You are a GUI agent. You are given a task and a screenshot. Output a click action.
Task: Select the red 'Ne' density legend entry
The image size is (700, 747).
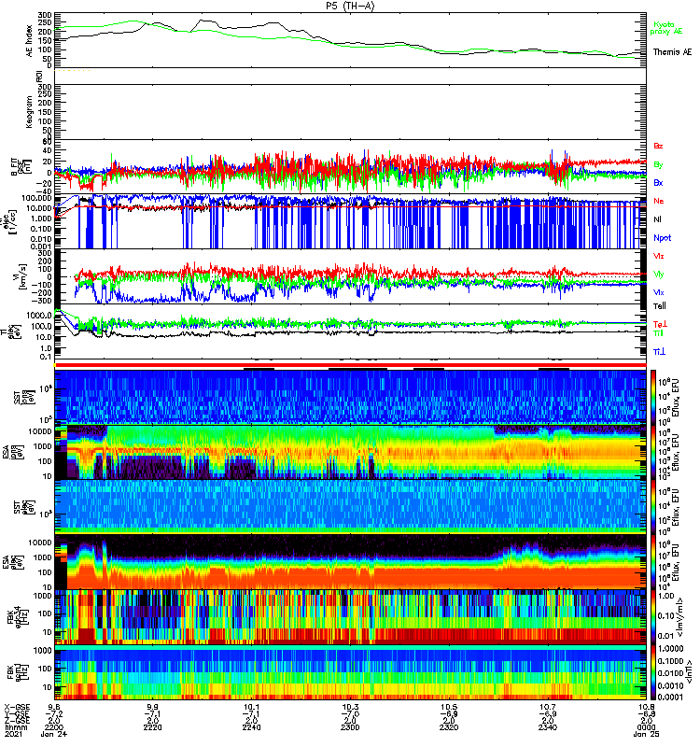(x=659, y=201)
